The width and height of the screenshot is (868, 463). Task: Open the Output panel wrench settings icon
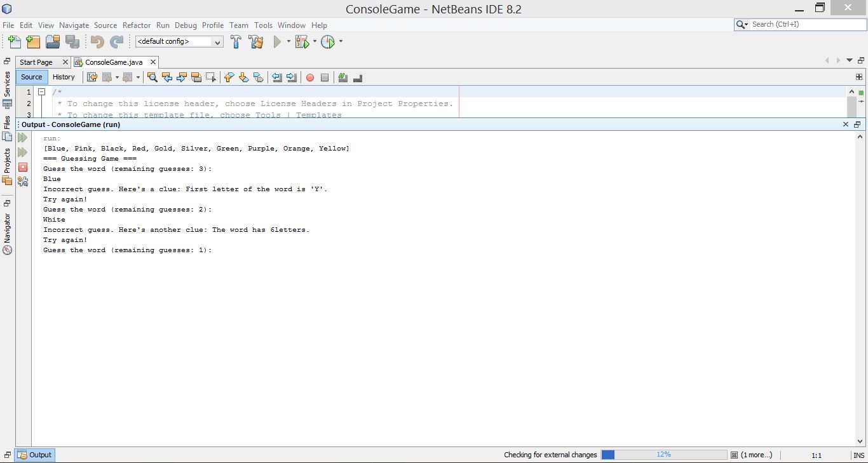pos(23,182)
